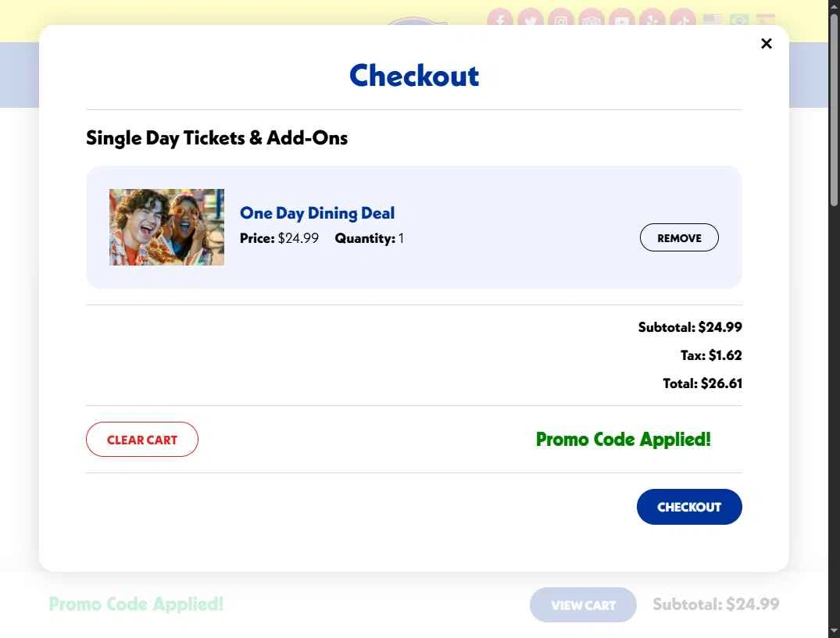840x638 pixels.
Task: Open the Facebook social icon
Action: click(500, 20)
